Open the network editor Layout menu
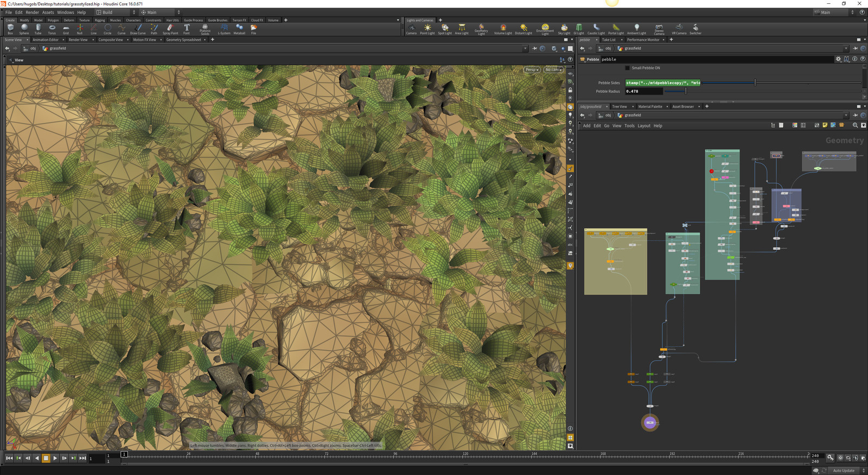 pos(644,125)
